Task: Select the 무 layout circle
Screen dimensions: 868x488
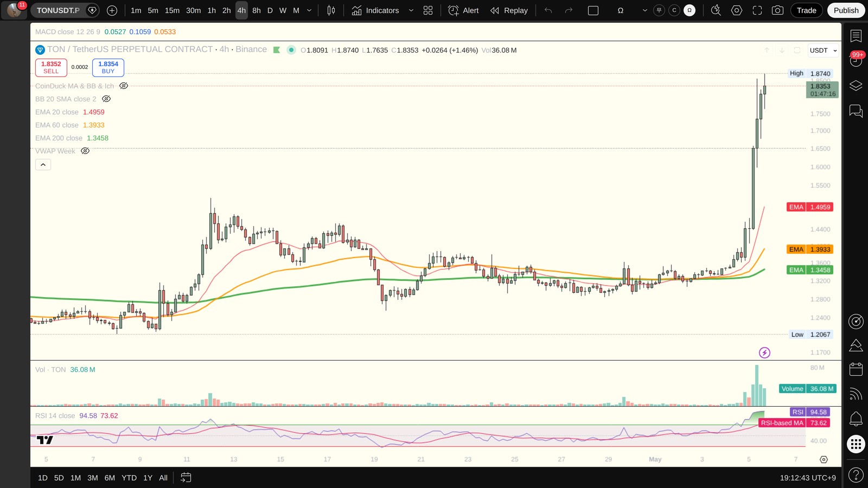Action: pyautogui.click(x=659, y=10)
